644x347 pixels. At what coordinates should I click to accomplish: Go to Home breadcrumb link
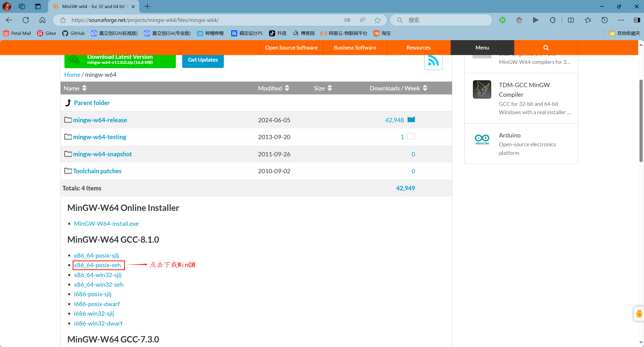(72, 75)
